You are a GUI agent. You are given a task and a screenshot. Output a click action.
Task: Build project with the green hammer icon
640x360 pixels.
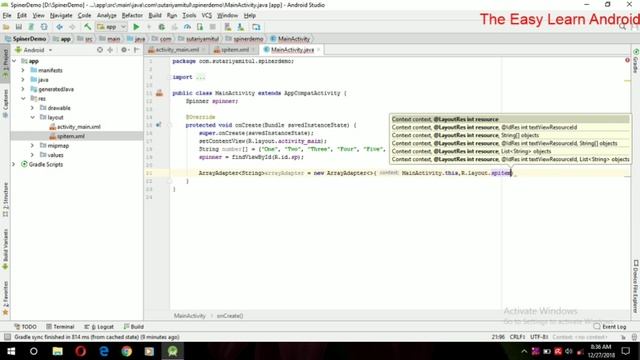pyautogui.click(x=87, y=27)
